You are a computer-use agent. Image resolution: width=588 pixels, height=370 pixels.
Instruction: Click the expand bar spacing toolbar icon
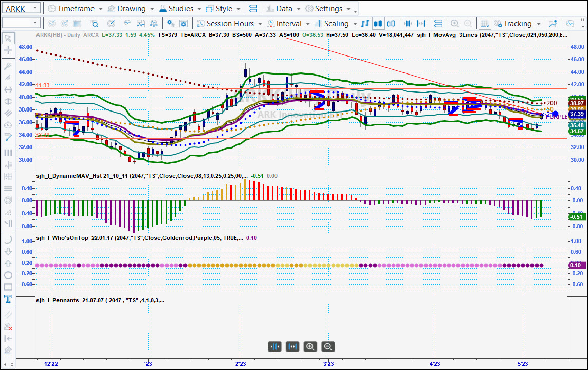point(421,23)
